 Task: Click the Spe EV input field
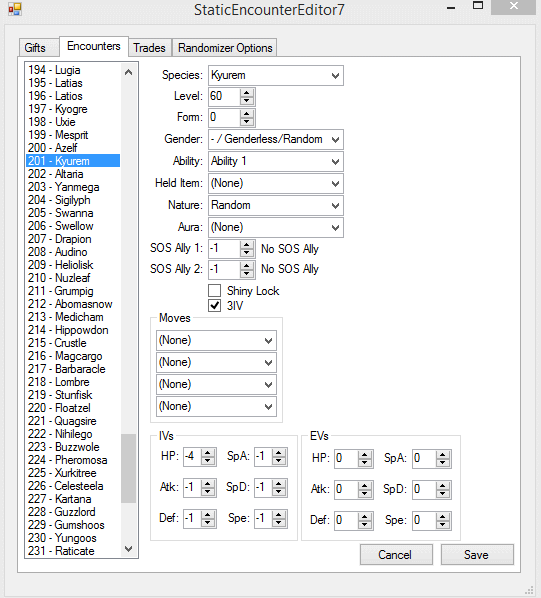click(x=425, y=521)
